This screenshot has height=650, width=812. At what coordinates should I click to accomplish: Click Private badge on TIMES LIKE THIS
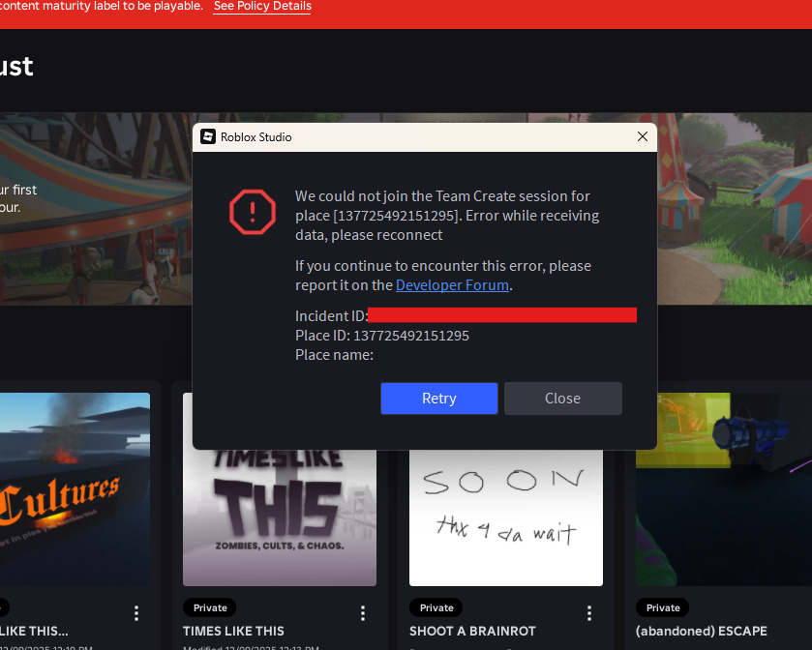[210, 607]
